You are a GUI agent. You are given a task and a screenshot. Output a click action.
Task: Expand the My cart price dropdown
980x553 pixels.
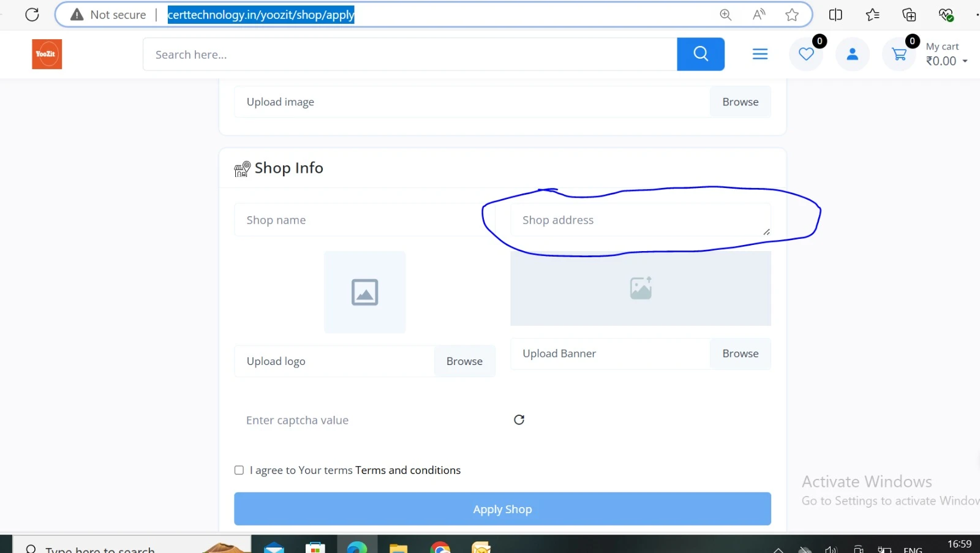coord(965,61)
